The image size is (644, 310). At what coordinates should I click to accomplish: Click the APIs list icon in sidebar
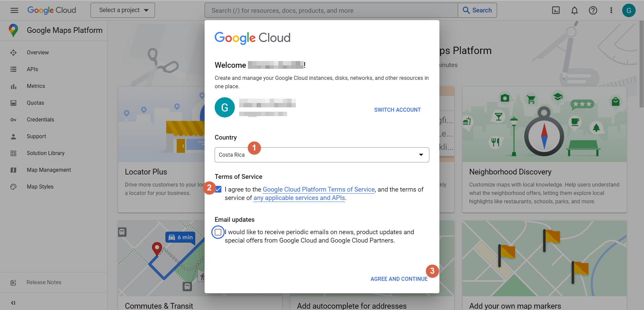coord(13,69)
